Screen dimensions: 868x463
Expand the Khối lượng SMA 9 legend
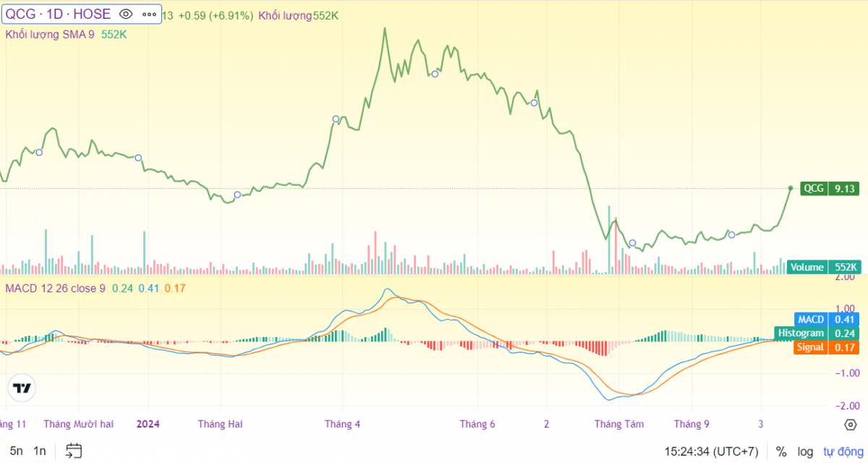[50, 34]
